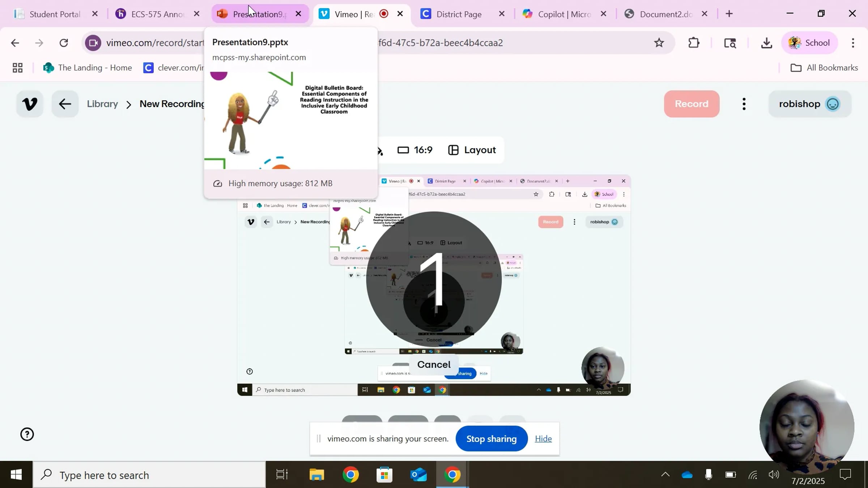Viewport: 868px width, 488px height.
Task: Open The Landing - Home bookmark
Action: tap(88, 68)
